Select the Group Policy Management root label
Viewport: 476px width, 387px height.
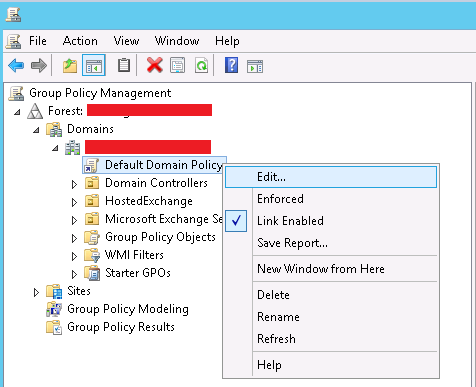[x=100, y=93]
